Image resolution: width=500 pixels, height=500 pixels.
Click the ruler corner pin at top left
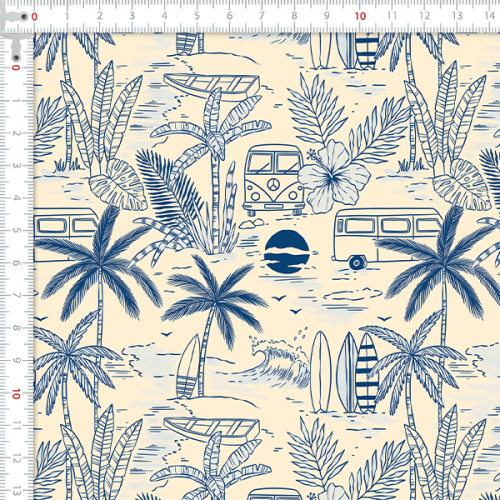pyautogui.click(x=24, y=16)
